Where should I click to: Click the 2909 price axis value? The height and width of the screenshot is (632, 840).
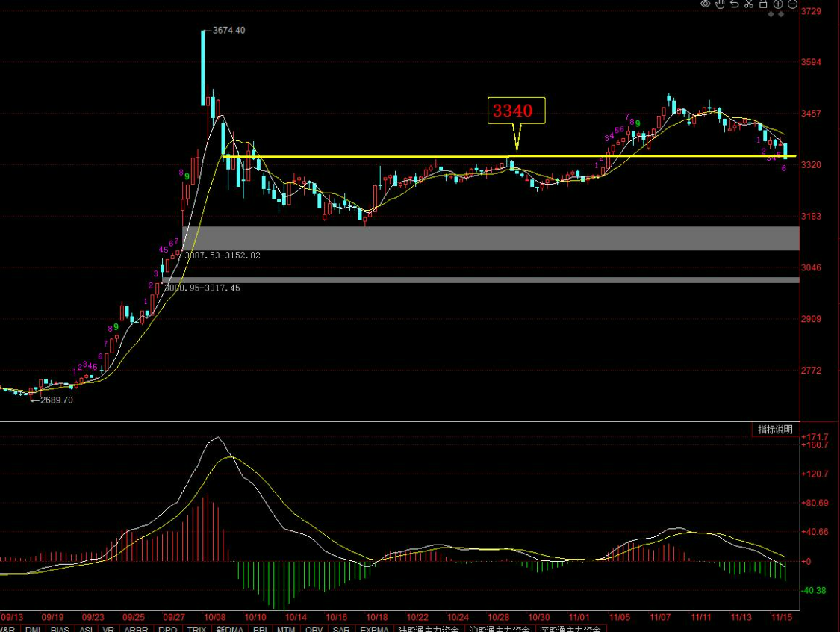(x=811, y=319)
